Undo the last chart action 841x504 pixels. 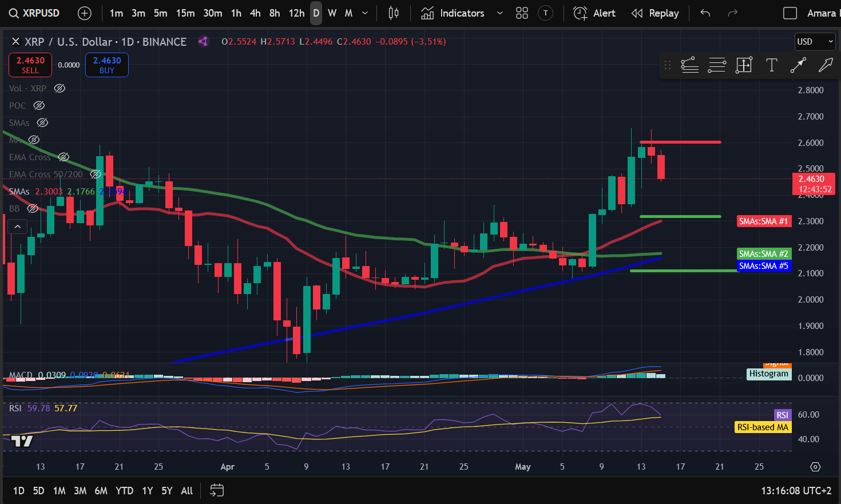(x=705, y=13)
